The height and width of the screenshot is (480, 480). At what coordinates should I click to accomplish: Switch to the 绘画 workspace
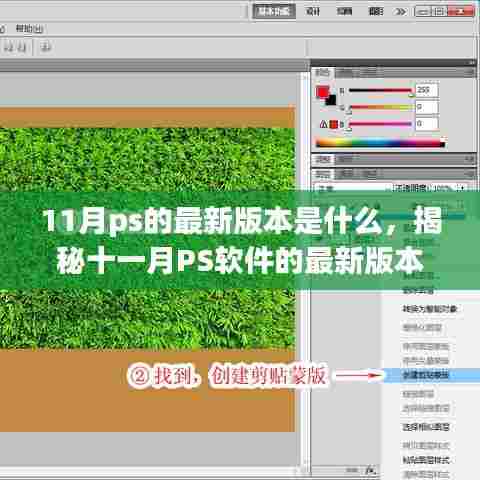pyautogui.click(x=344, y=12)
